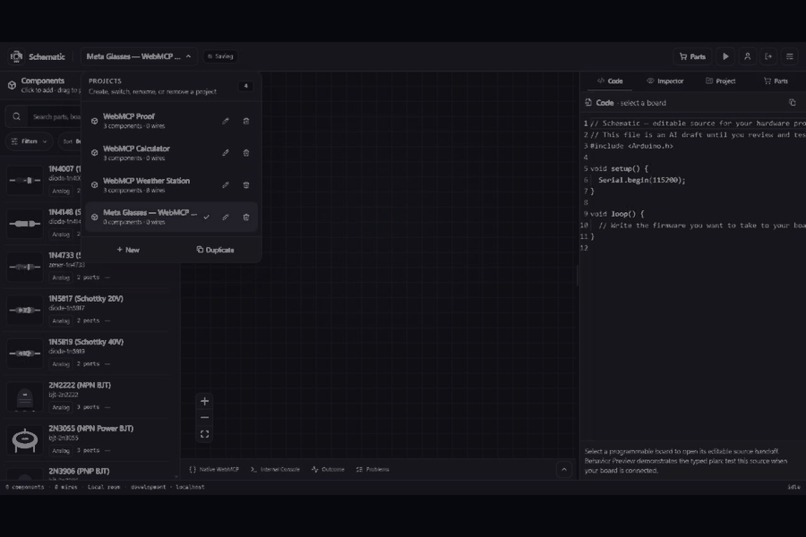Select the 2N3906 (PNP BJT) item
Viewport: 806px width, 537px height.
(87, 472)
